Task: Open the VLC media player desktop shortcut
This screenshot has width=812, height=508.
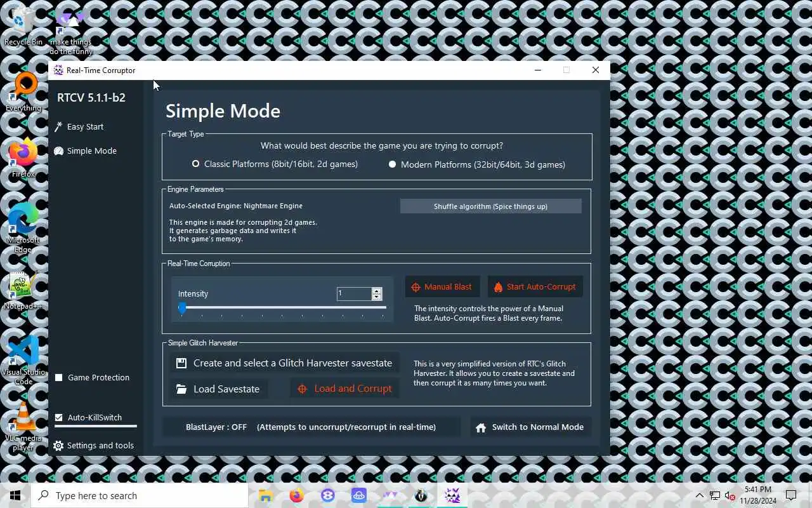Action: tap(23, 427)
